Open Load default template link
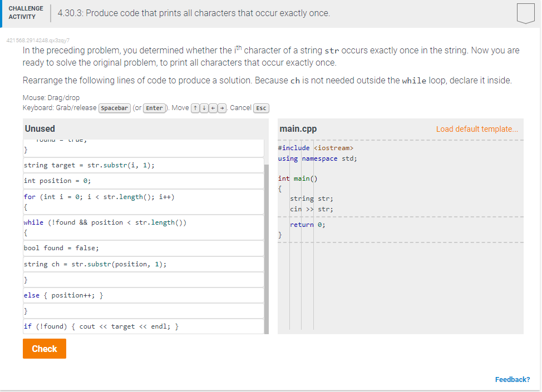 pos(477,128)
